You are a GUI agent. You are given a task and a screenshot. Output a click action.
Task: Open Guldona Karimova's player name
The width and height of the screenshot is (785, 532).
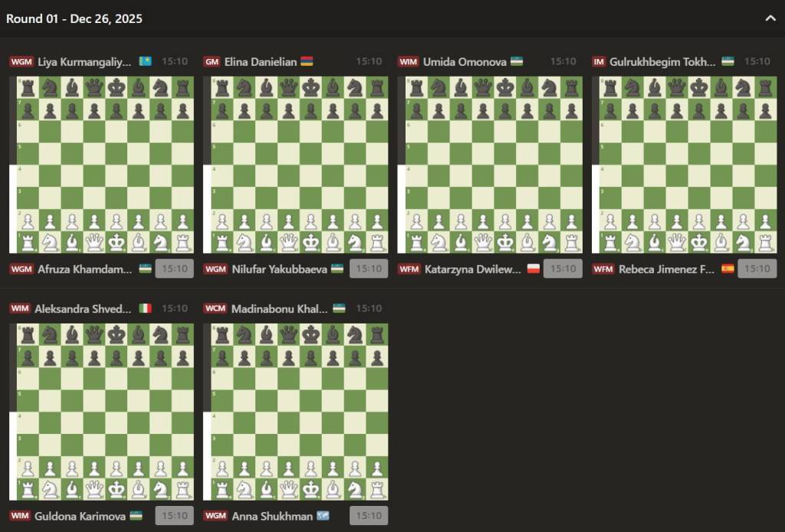[80, 516]
